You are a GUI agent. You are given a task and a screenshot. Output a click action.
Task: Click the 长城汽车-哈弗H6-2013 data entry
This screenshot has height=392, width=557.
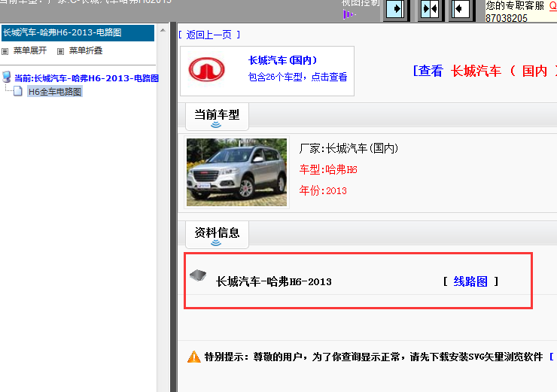click(273, 281)
